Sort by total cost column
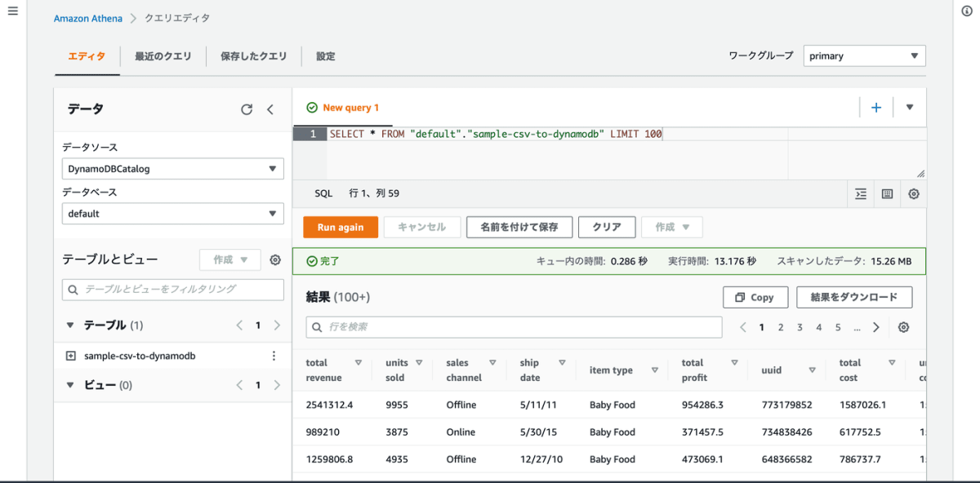This screenshot has height=483, width=980. pos(891,363)
